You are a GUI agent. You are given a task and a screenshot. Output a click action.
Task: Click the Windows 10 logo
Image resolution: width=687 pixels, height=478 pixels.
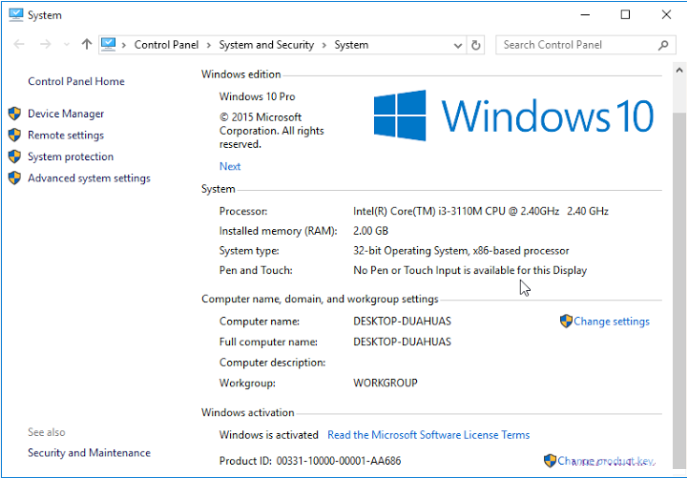513,116
